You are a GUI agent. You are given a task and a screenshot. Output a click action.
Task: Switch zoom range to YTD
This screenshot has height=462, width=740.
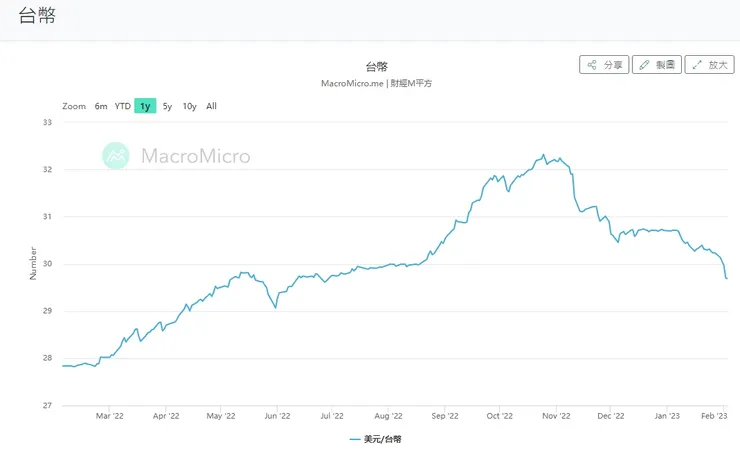tap(122, 106)
